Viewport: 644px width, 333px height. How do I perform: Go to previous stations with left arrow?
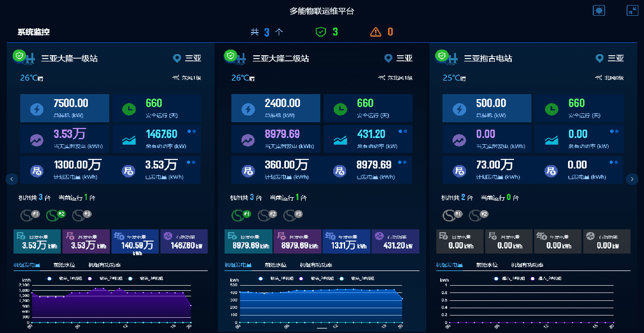(11, 179)
